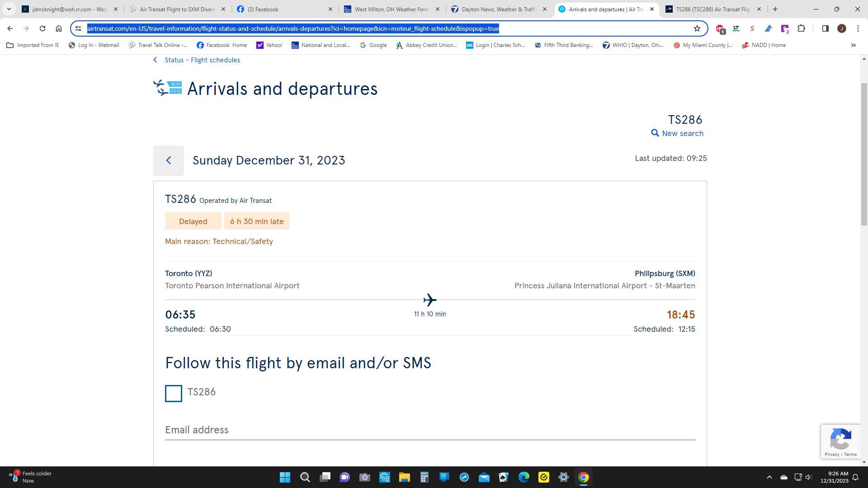Click the New search link

coord(683,133)
